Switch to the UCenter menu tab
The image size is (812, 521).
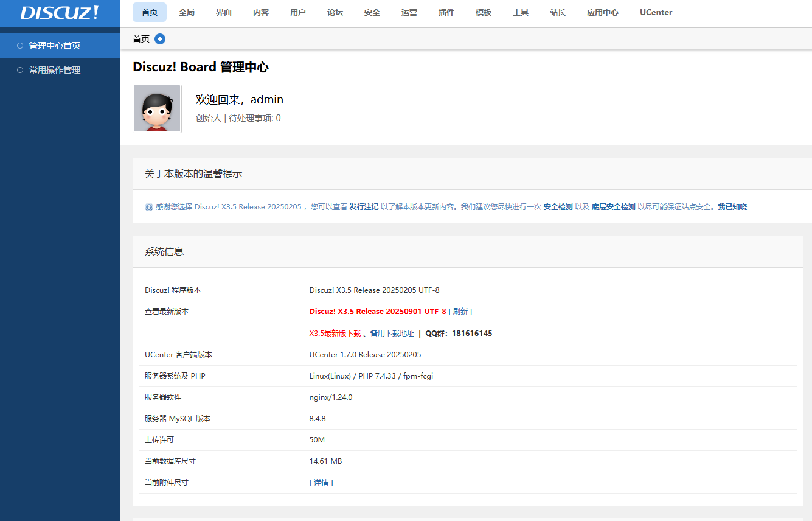656,12
